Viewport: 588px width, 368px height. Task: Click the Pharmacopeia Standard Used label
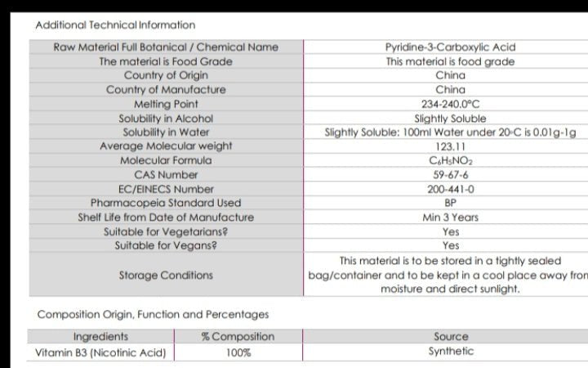click(x=166, y=203)
